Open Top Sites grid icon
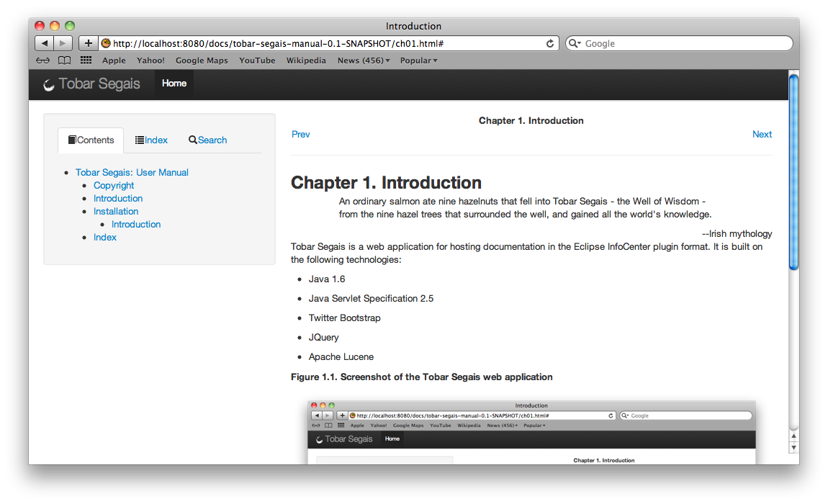The width and height of the screenshot is (828, 504). coord(86,60)
